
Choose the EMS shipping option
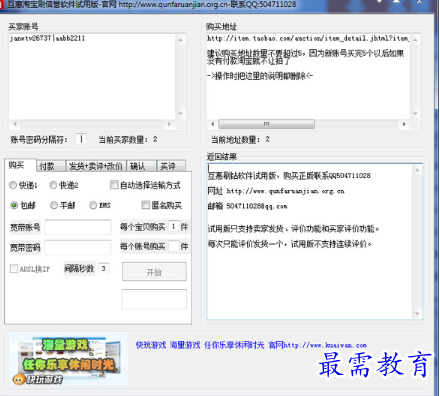(93, 205)
